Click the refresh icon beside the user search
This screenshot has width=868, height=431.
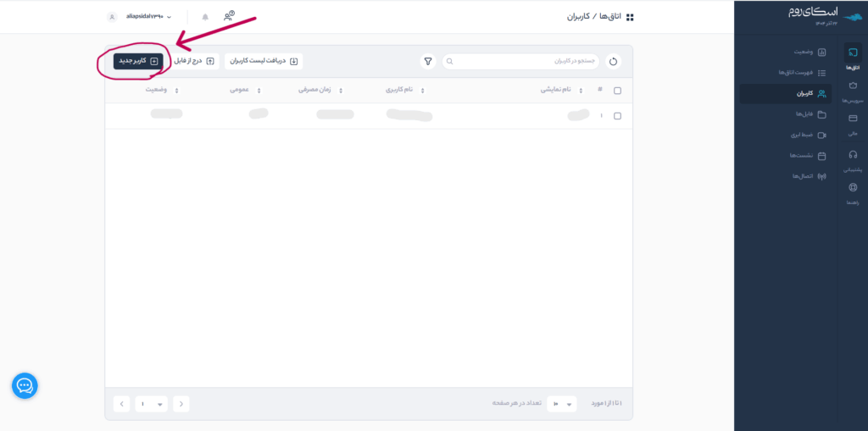(x=613, y=62)
